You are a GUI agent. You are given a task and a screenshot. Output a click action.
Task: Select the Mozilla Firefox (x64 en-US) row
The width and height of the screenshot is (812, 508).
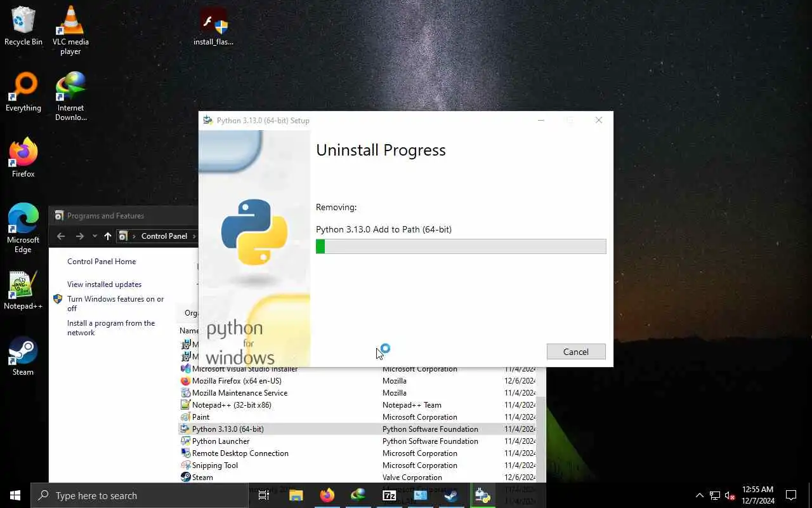pos(358,381)
